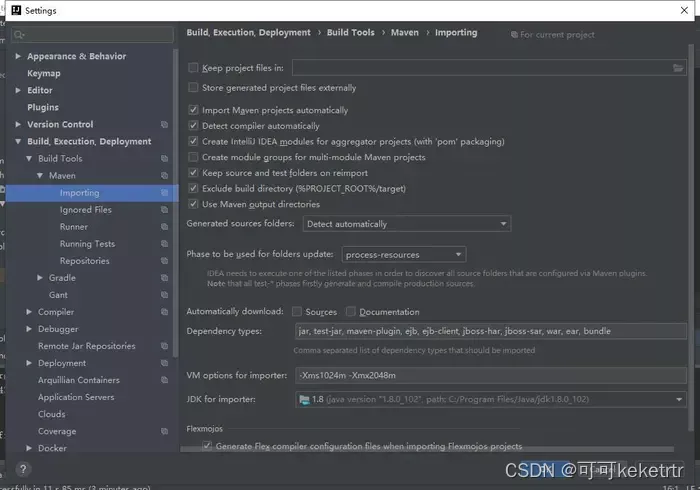Toggle Exclude build directory checkbox
Viewport: 700px width, 490px height.
pyautogui.click(x=193, y=188)
